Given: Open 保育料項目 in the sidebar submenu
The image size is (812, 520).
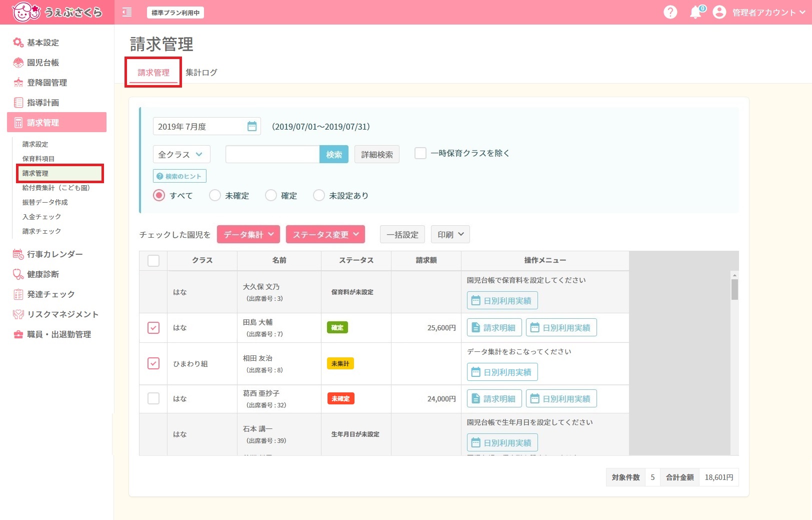Looking at the screenshot, I should click(x=38, y=159).
